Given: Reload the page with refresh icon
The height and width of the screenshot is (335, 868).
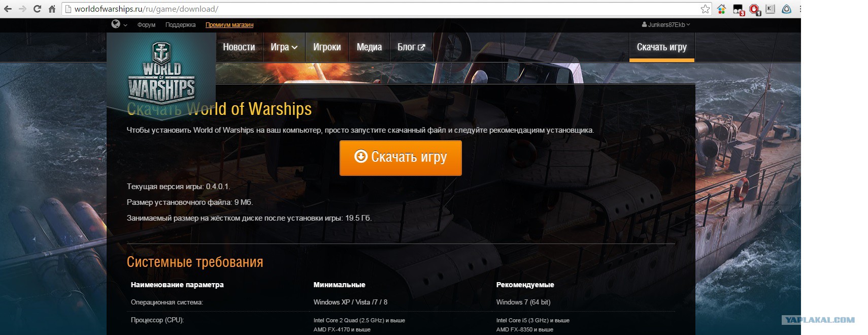Looking at the screenshot, I should (37, 9).
